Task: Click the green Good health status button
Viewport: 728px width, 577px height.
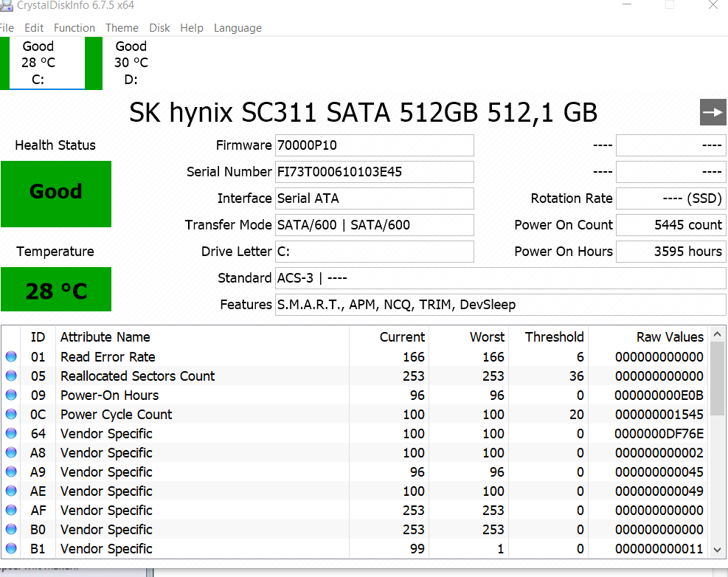Action: coord(56,194)
